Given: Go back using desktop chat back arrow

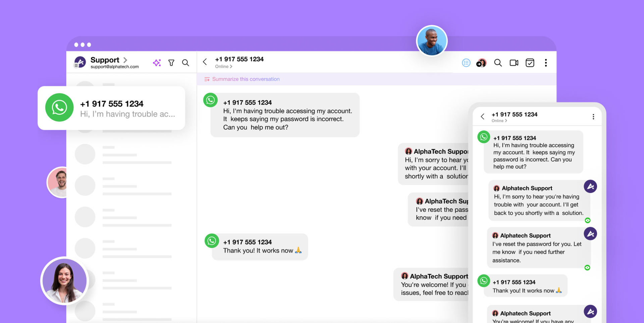Looking at the screenshot, I should (x=205, y=62).
